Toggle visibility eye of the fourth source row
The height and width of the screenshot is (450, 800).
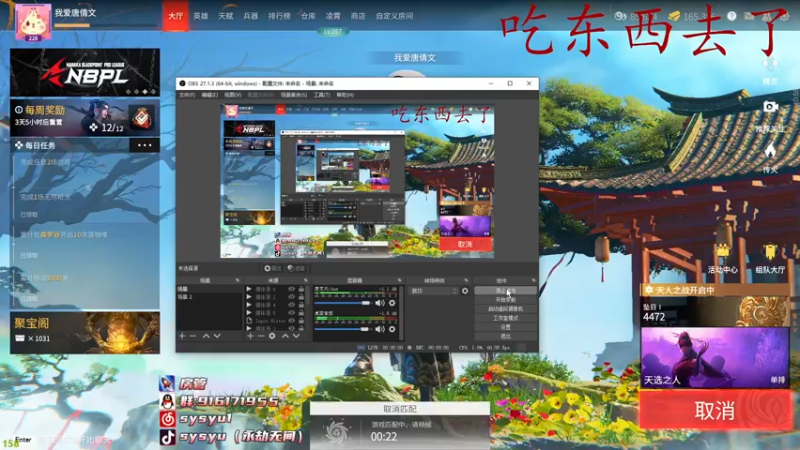click(x=292, y=313)
